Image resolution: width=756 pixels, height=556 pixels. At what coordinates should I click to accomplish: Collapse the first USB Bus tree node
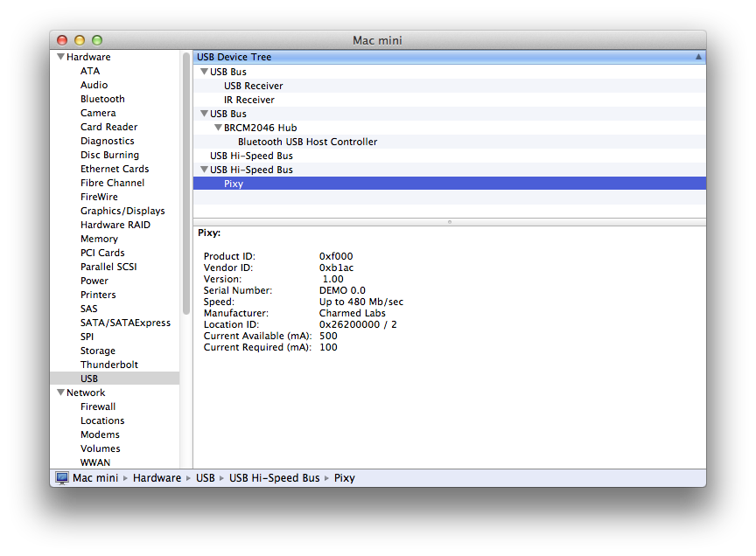coord(204,72)
